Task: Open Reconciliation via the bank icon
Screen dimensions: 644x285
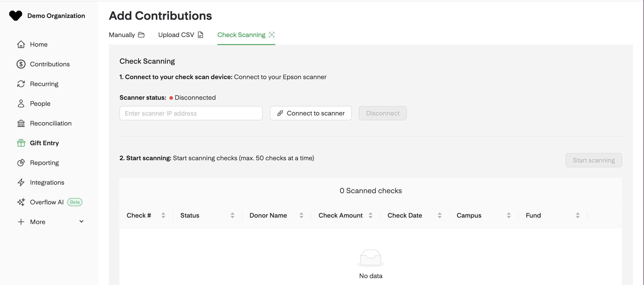Action: 21,123
